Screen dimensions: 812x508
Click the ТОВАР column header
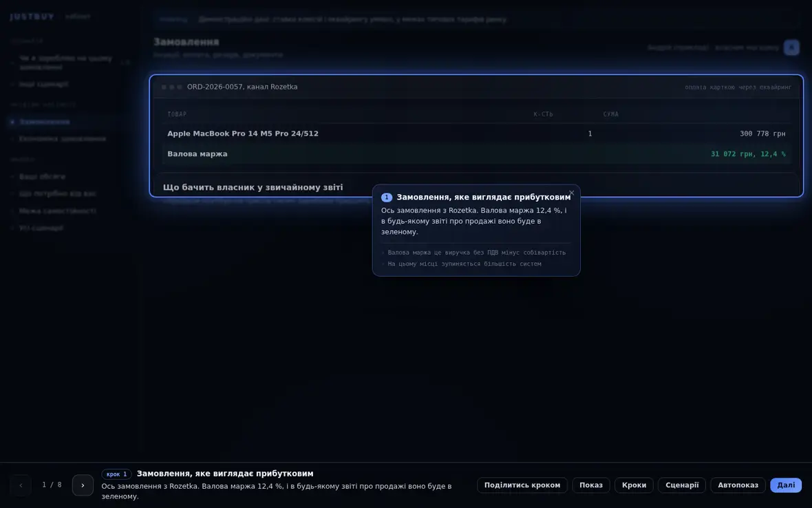point(177,114)
